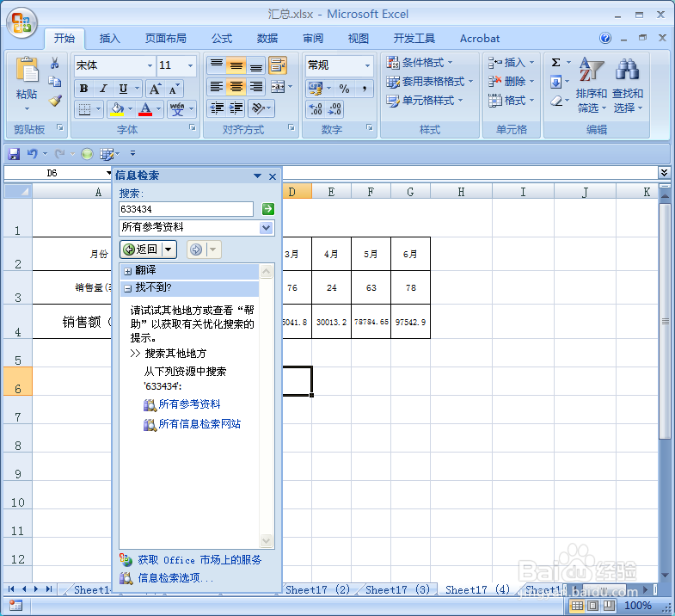Align text right
Viewport: 675px width, 616px height.
pos(255,87)
